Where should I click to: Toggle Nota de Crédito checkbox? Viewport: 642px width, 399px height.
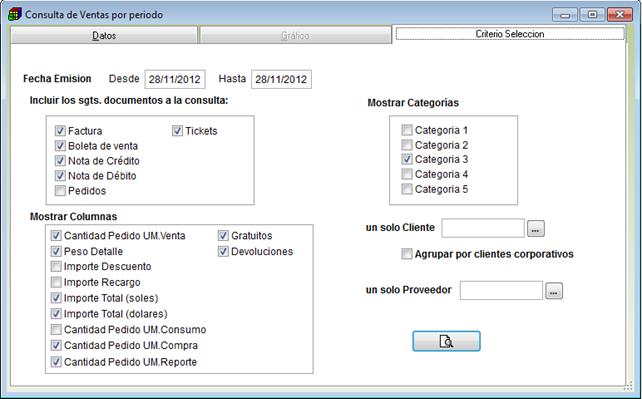(x=60, y=161)
